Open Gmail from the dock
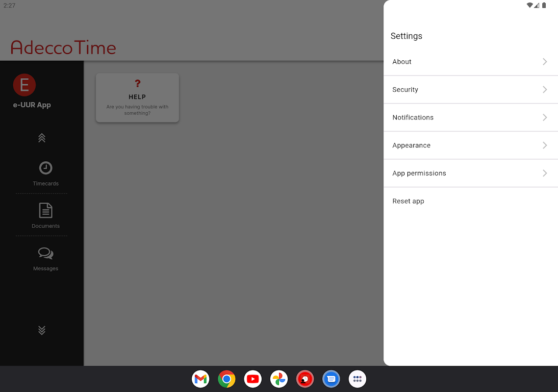This screenshot has width=558, height=392. tap(201, 379)
